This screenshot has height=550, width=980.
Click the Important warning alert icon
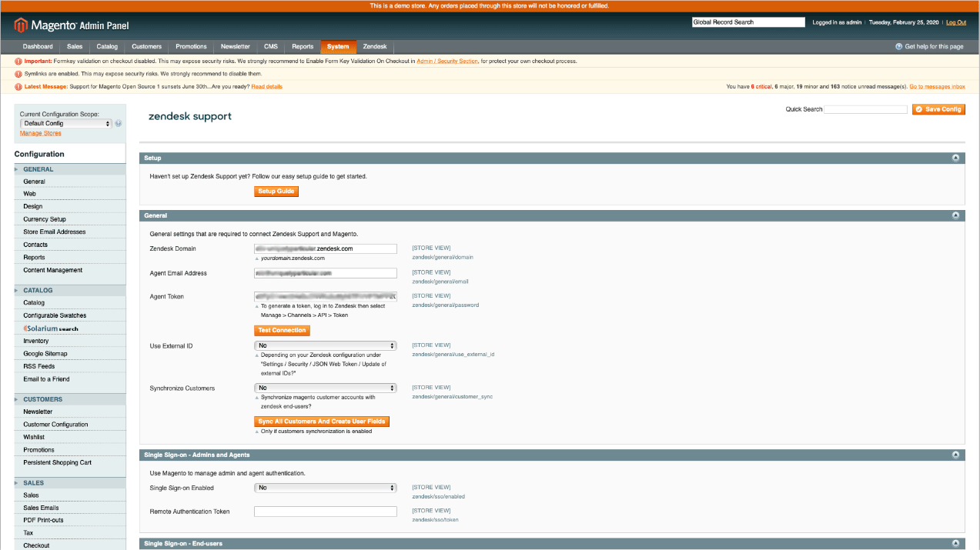(18, 61)
